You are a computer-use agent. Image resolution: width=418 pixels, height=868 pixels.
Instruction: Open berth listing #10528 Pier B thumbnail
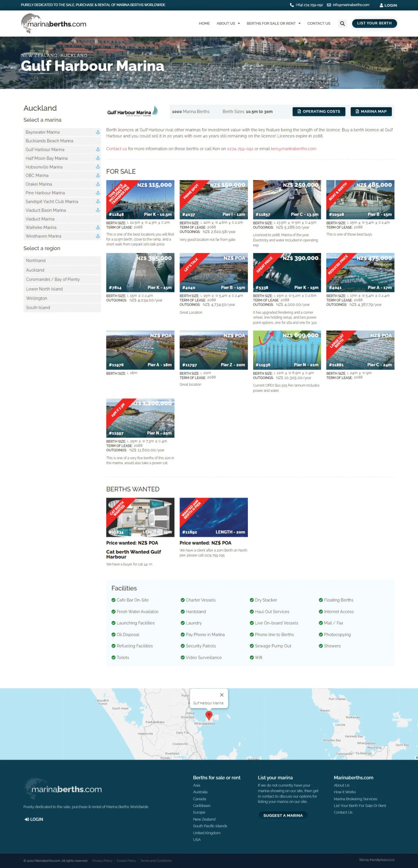coord(360,200)
